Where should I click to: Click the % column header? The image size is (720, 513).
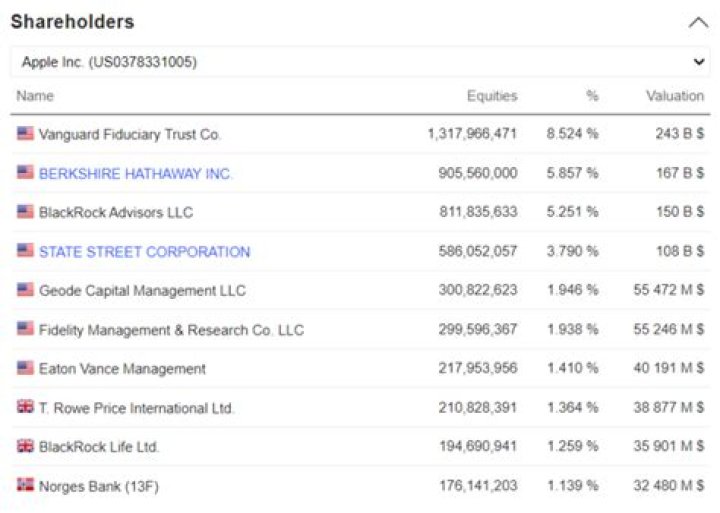[592, 96]
